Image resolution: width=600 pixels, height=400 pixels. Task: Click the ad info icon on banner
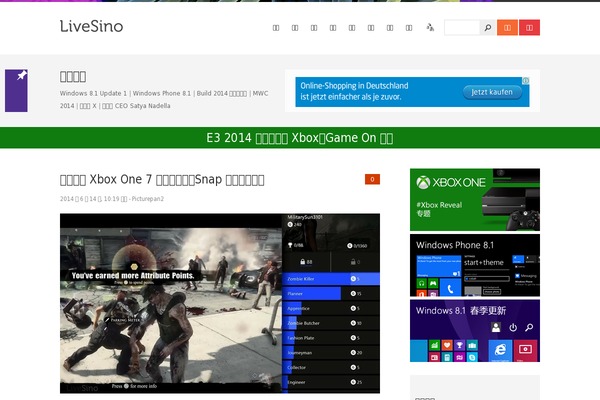coord(526,80)
